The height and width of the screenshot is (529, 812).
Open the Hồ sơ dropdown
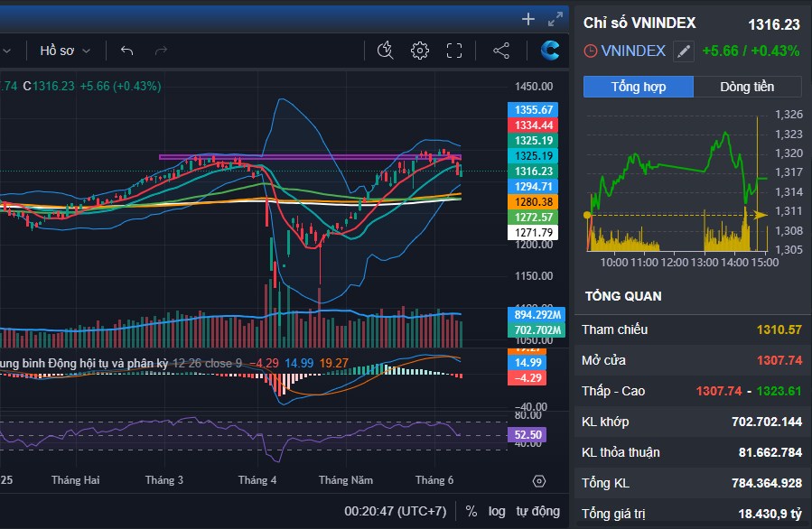[x=65, y=51]
